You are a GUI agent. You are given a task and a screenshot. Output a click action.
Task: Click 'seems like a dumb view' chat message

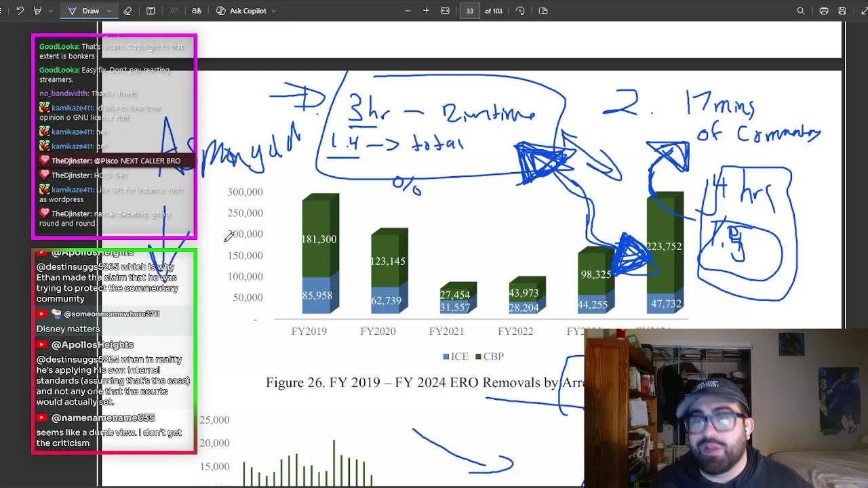coord(108,438)
